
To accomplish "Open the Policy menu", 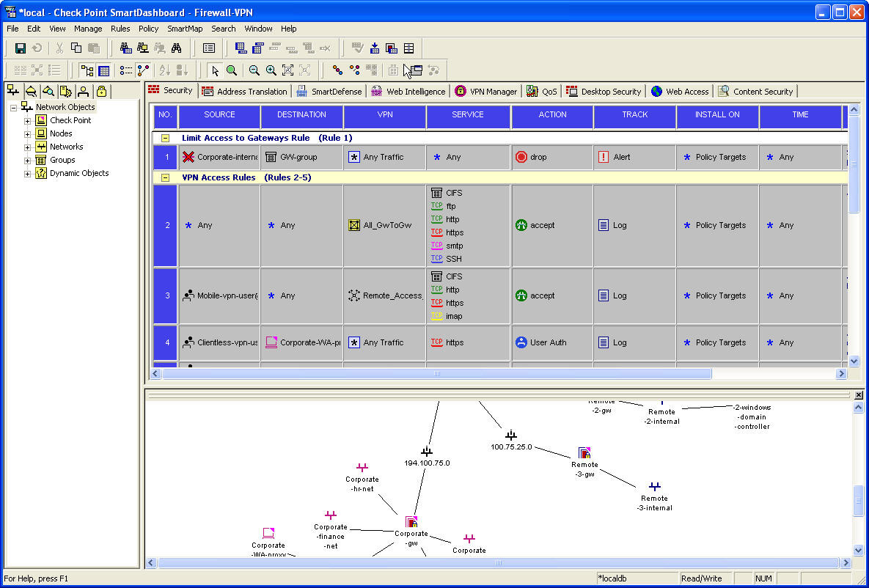I will (148, 29).
